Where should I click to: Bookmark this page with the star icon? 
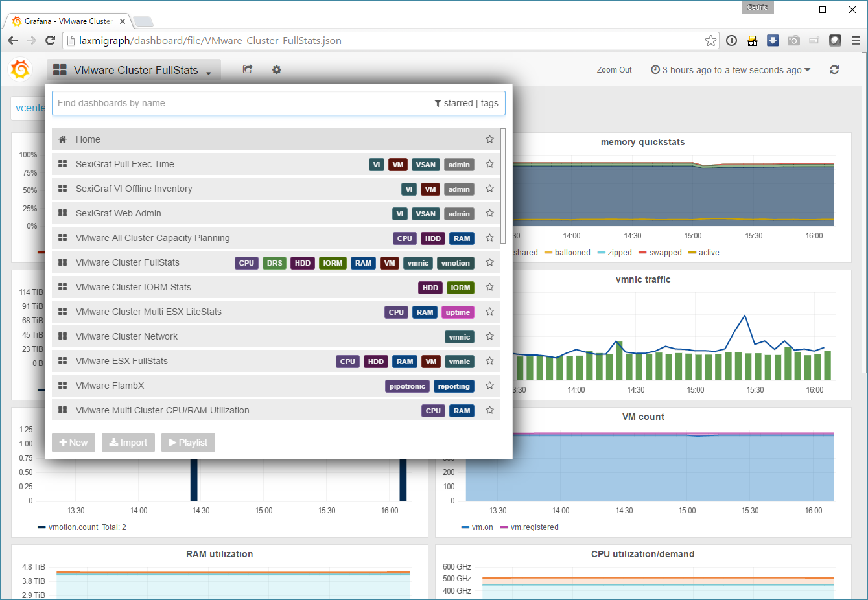(x=710, y=40)
